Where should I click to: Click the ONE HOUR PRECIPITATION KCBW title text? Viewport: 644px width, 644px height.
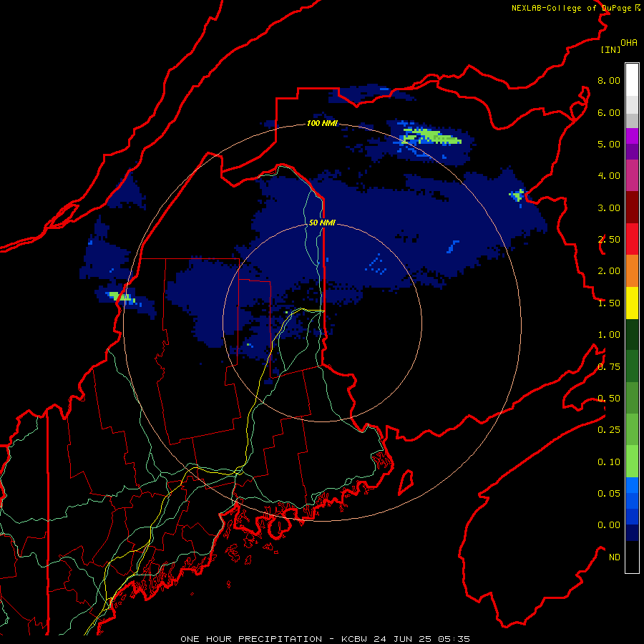[325, 639]
